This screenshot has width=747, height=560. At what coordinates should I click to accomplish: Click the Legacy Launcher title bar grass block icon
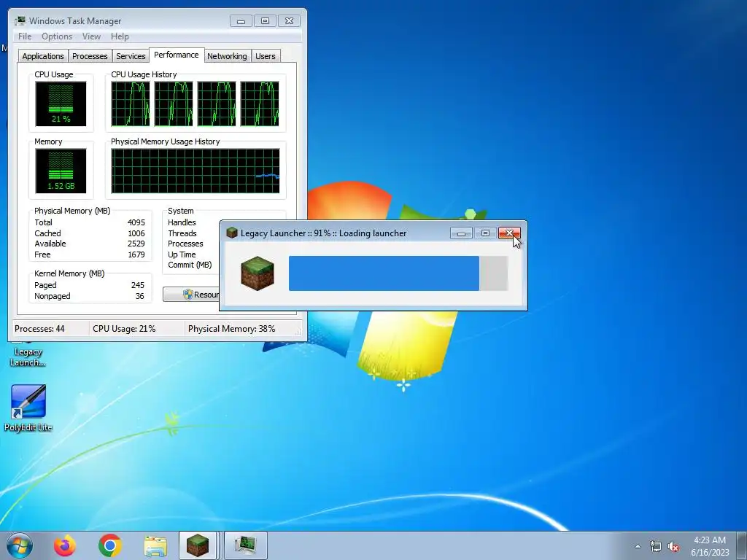[x=232, y=233]
